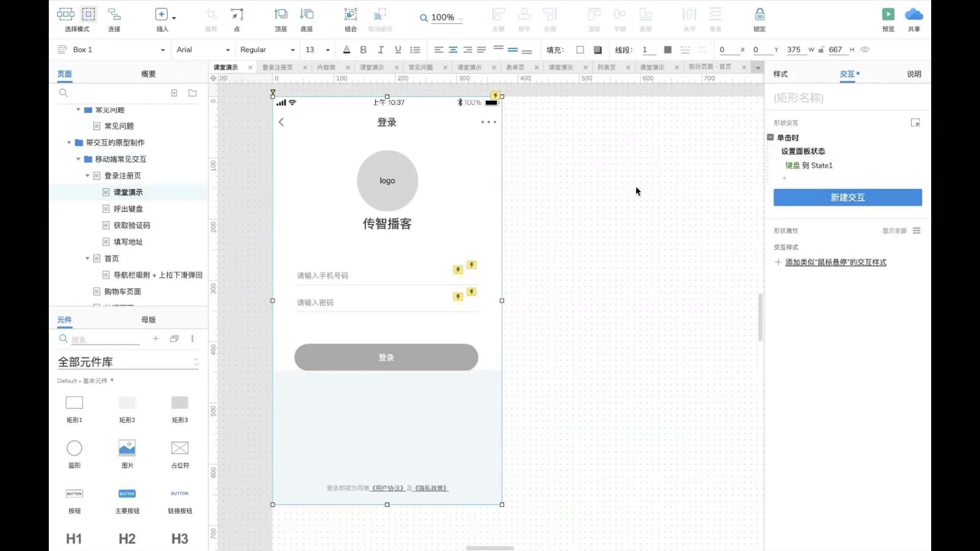The width and height of the screenshot is (980, 551).
Task: Switch to the 样式 (Style) tab
Action: click(780, 74)
